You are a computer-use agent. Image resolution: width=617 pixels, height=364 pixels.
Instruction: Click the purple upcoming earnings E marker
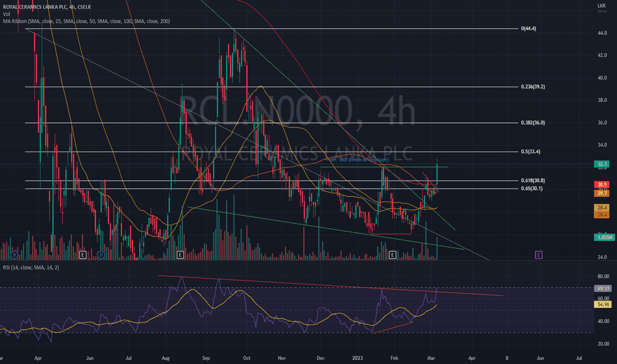539,255
